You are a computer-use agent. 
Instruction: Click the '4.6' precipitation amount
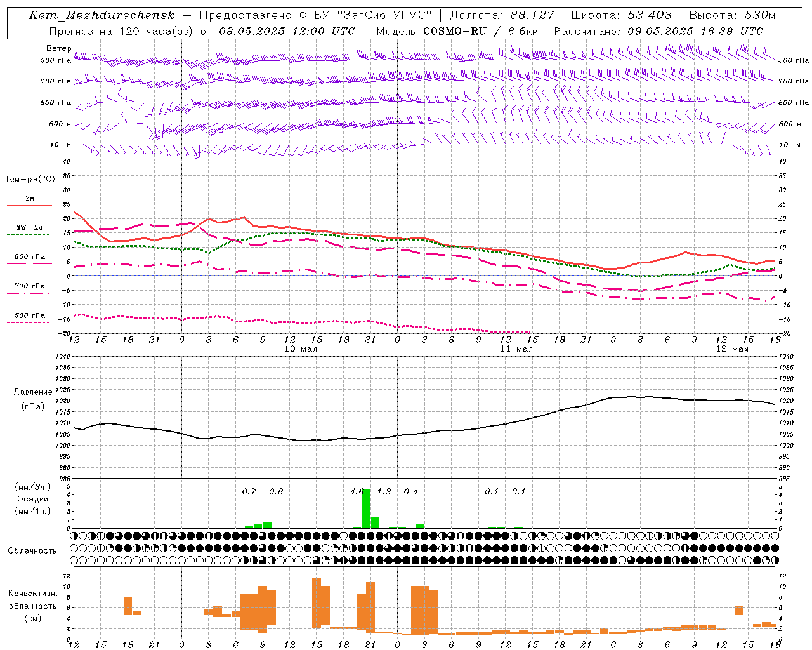tap(357, 492)
